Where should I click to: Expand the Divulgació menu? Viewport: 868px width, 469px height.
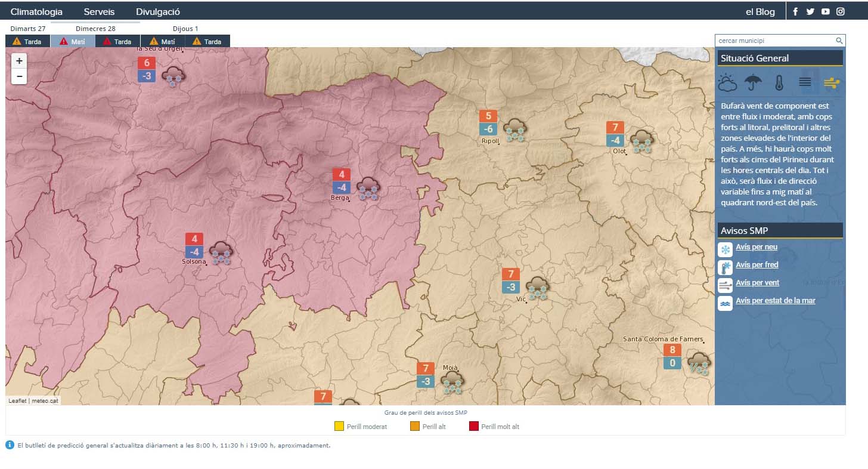point(158,12)
